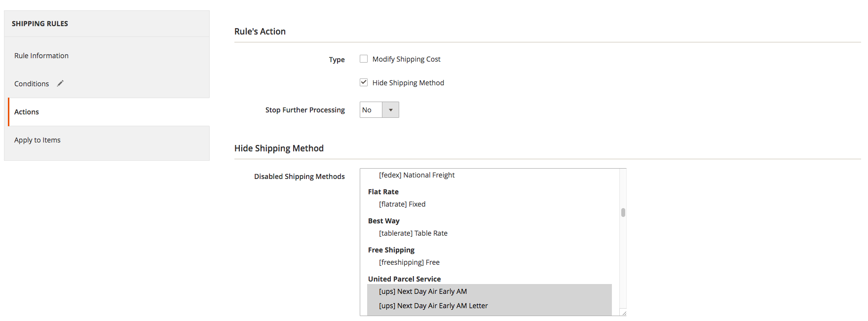Click the shipping methods list scrollbar thumb
The height and width of the screenshot is (321, 868).
point(623,213)
